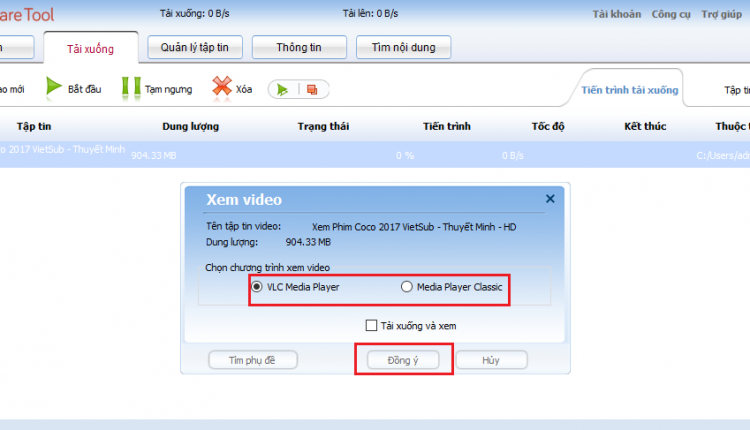This screenshot has width=750, height=430.
Task: Sort by the Tốc độ column header
Action: click(x=548, y=126)
